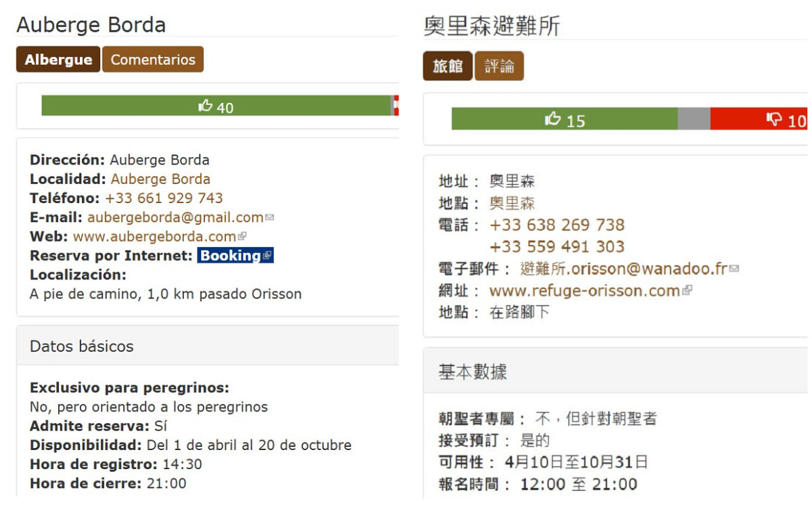Open the www.refuge-orisson.com website link
This screenshot has width=812, height=511.
[x=585, y=291]
